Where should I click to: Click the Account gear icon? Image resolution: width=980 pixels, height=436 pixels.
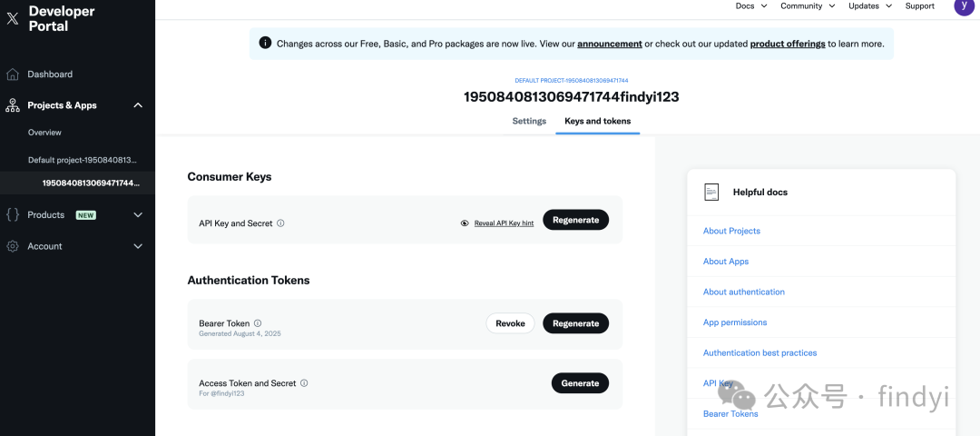coord(13,246)
